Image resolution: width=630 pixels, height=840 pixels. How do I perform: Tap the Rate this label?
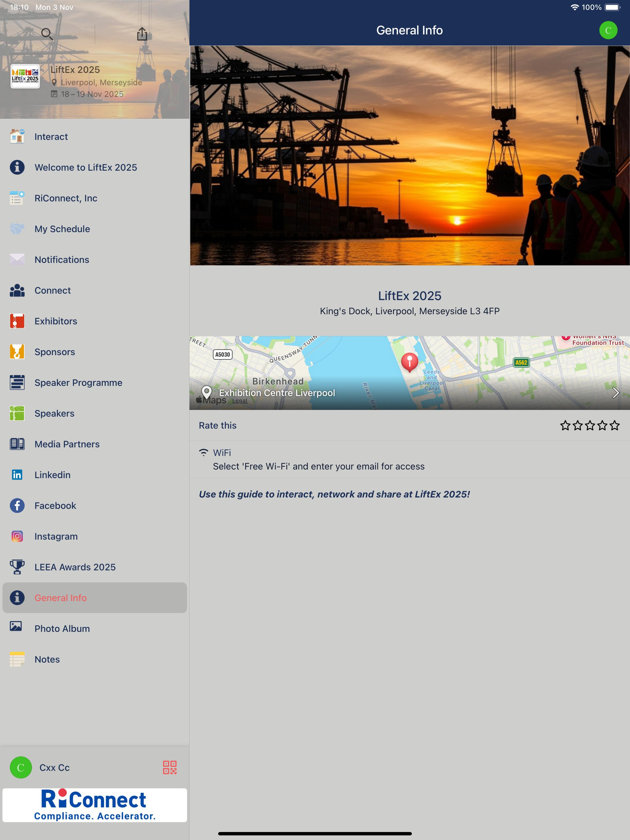click(218, 425)
